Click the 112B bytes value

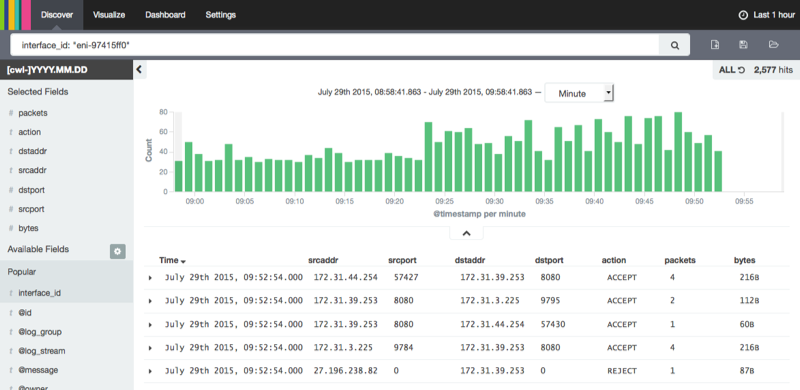pyautogui.click(x=749, y=301)
